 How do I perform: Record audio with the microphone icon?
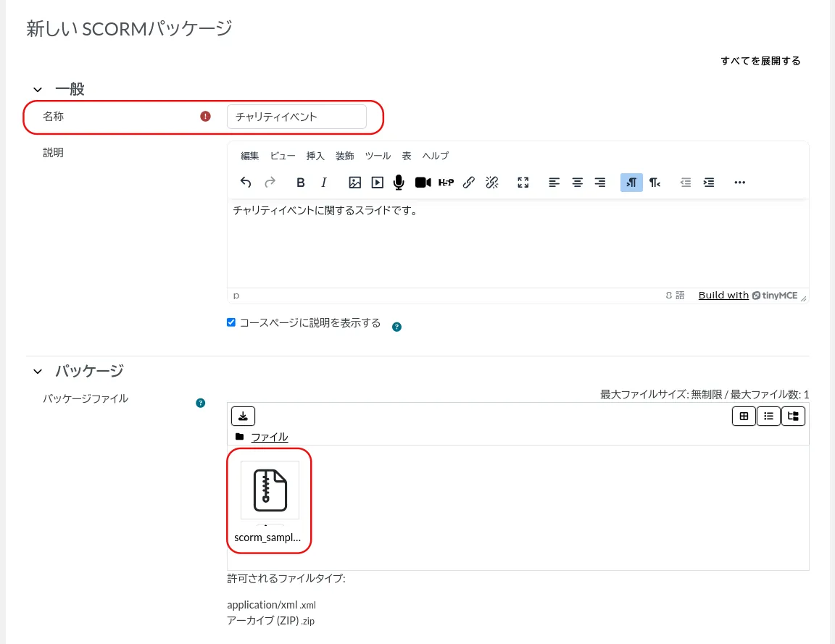pyautogui.click(x=399, y=183)
